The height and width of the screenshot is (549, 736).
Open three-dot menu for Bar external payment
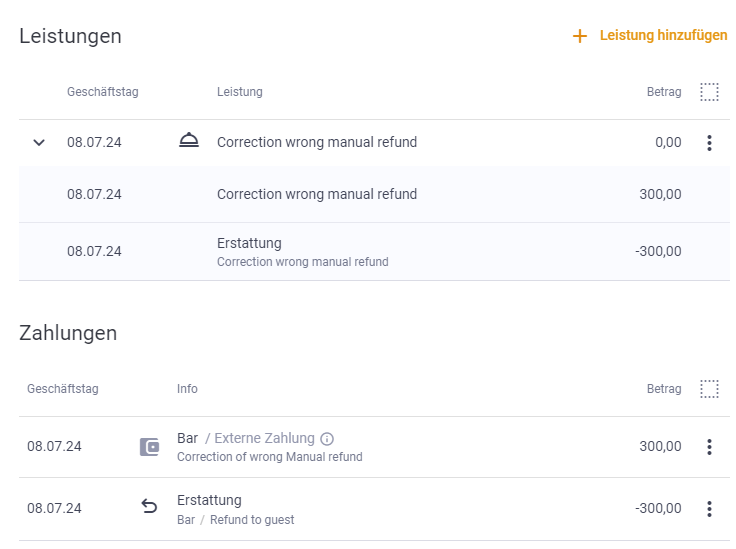709,447
